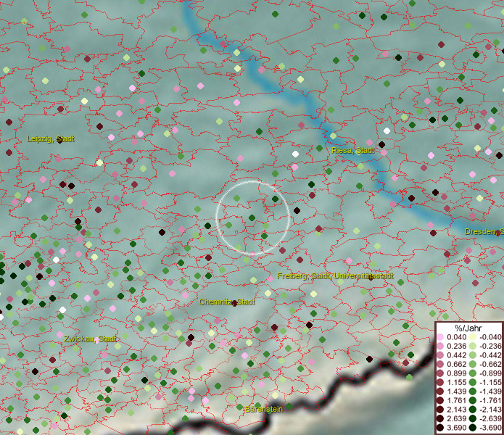This screenshot has width=504, height=435.
Task: Click the -1.155 legend swatch
Action: (x=473, y=382)
